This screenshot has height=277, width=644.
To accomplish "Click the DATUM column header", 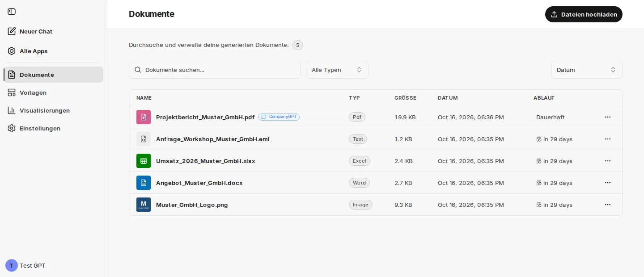I will (448, 98).
